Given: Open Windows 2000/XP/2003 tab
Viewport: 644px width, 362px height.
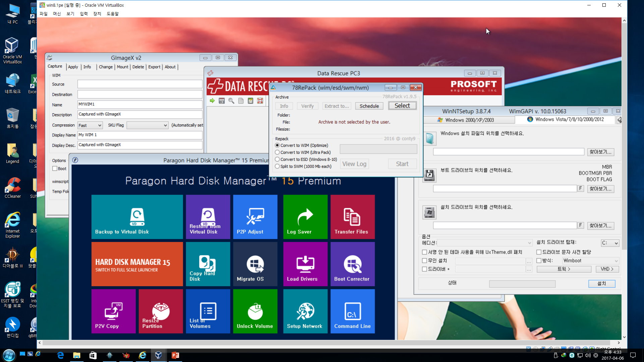Looking at the screenshot, I should pyautogui.click(x=469, y=120).
